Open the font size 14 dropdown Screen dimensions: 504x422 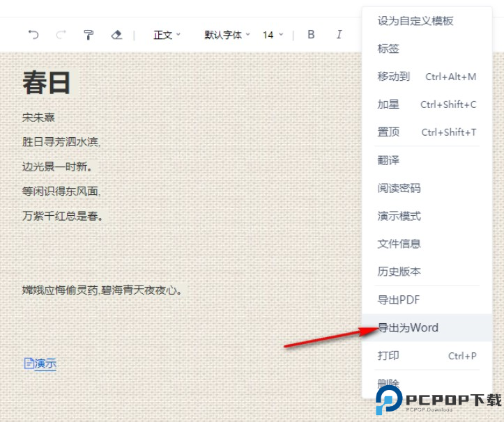[273, 35]
